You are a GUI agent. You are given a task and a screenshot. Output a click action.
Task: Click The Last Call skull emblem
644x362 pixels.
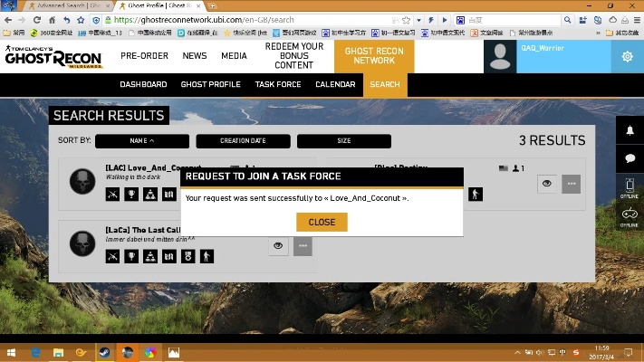pos(82,243)
